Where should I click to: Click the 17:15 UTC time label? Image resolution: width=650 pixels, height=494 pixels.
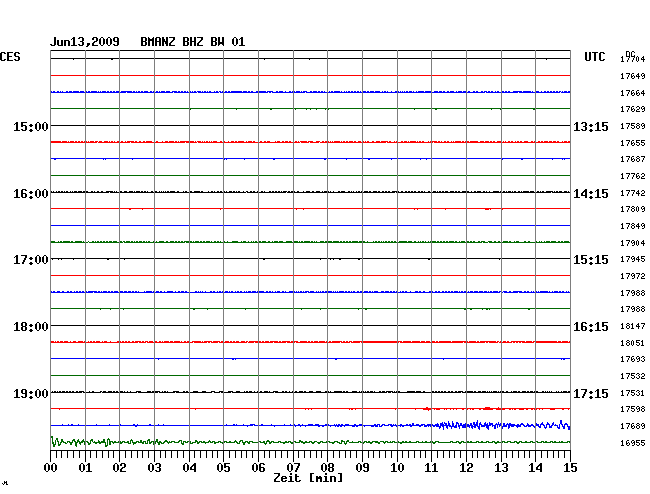pos(591,393)
